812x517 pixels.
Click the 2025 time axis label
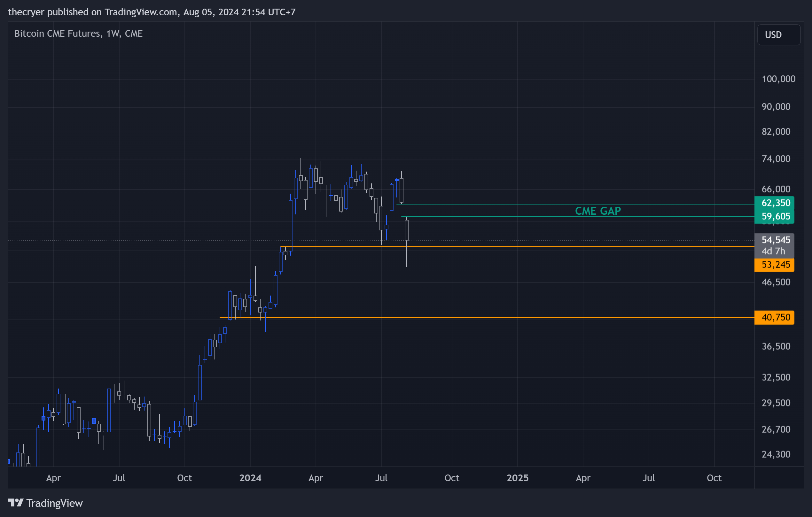pyautogui.click(x=518, y=478)
